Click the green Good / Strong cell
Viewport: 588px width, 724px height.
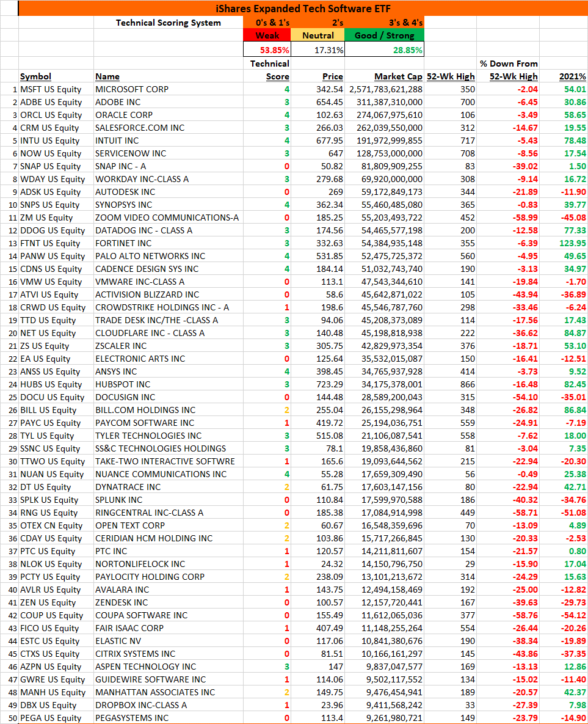click(x=384, y=35)
